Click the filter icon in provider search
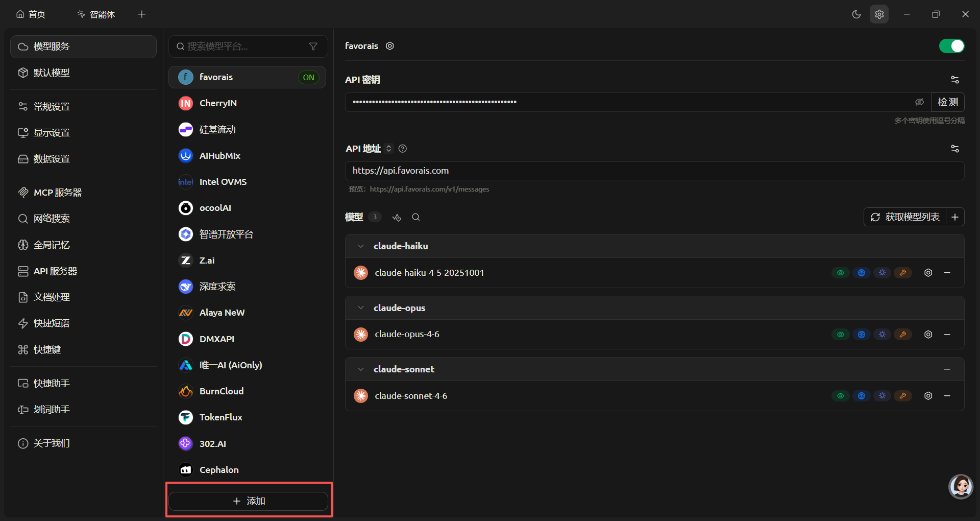 (x=313, y=46)
